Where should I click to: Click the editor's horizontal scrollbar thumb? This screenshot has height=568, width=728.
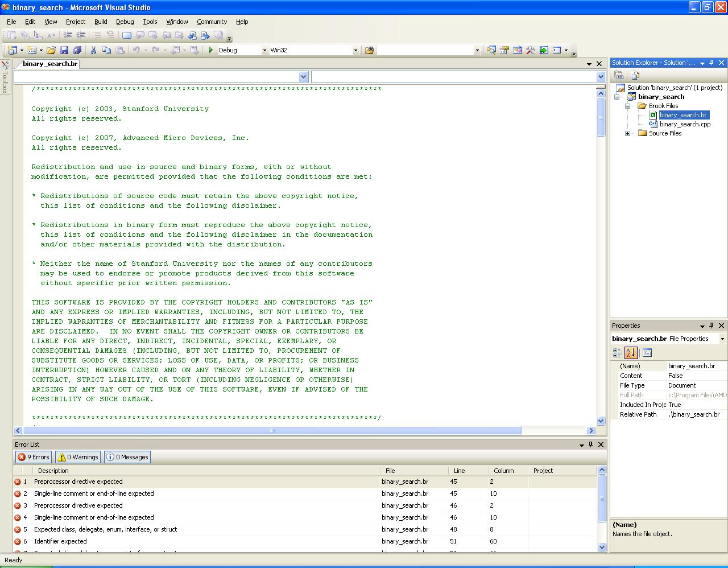[272, 431]
